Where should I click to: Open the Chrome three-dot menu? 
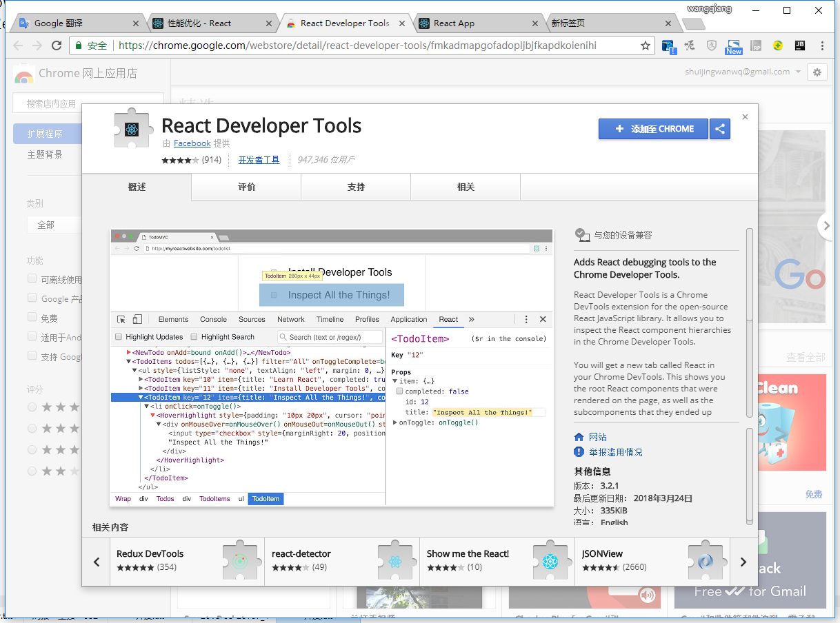point(822,46)
